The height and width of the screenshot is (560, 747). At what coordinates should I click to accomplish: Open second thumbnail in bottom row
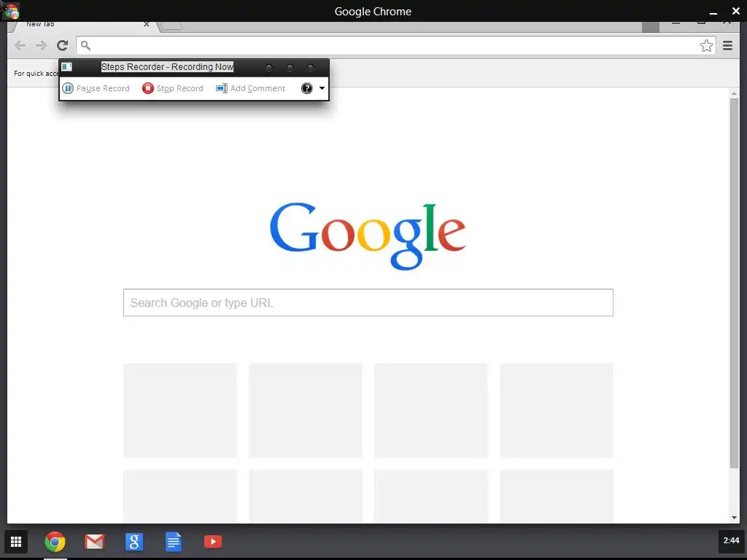[306, 496]
